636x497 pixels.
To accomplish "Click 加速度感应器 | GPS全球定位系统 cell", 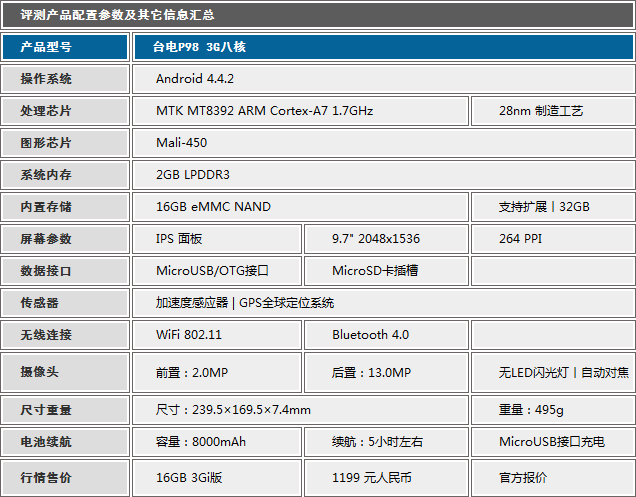I will (x=383, y=303).
